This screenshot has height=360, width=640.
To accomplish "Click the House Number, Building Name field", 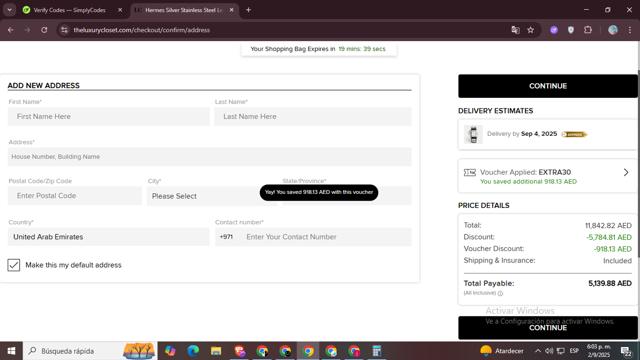I will pos(210,157).
